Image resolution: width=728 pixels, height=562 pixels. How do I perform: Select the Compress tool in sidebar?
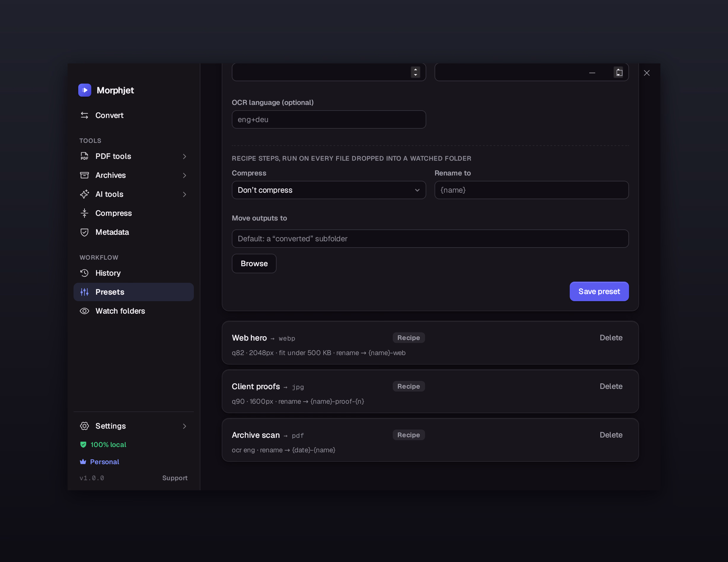134,213
